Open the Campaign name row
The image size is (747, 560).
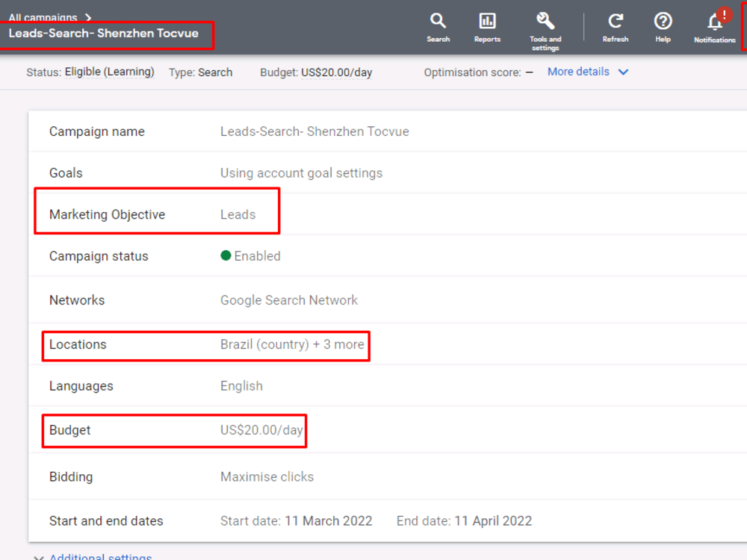(388, 131)
